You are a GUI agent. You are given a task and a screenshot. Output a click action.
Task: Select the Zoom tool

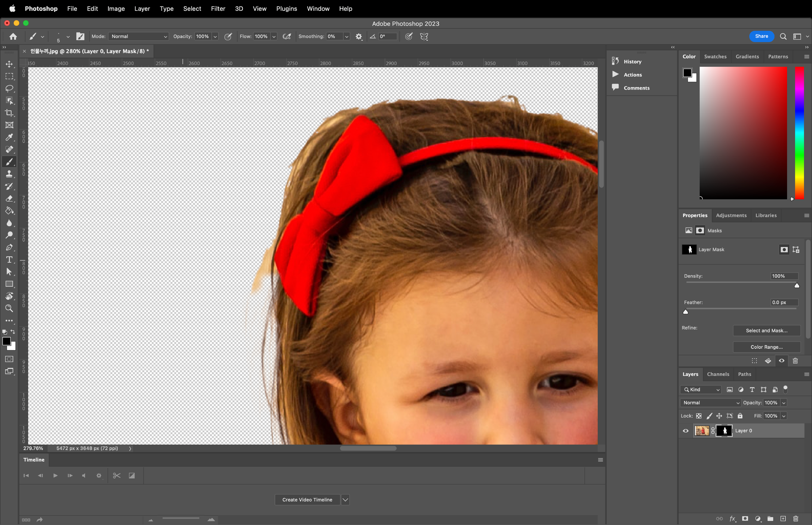point(9,309)
